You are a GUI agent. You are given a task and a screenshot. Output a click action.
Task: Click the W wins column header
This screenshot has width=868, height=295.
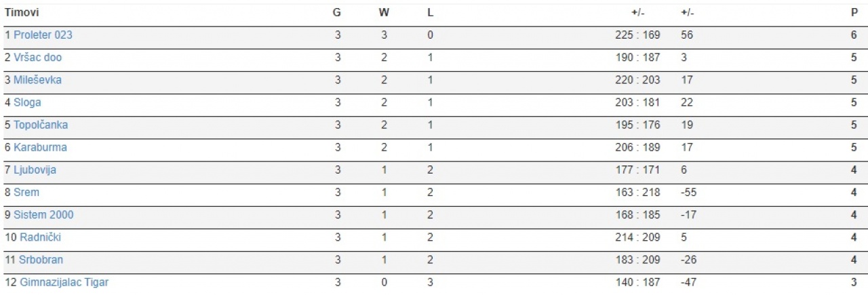coord(384,13)
